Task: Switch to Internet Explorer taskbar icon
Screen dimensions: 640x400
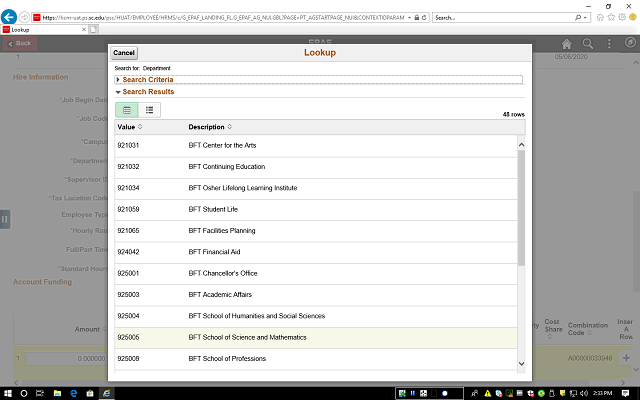Action: 107,393
